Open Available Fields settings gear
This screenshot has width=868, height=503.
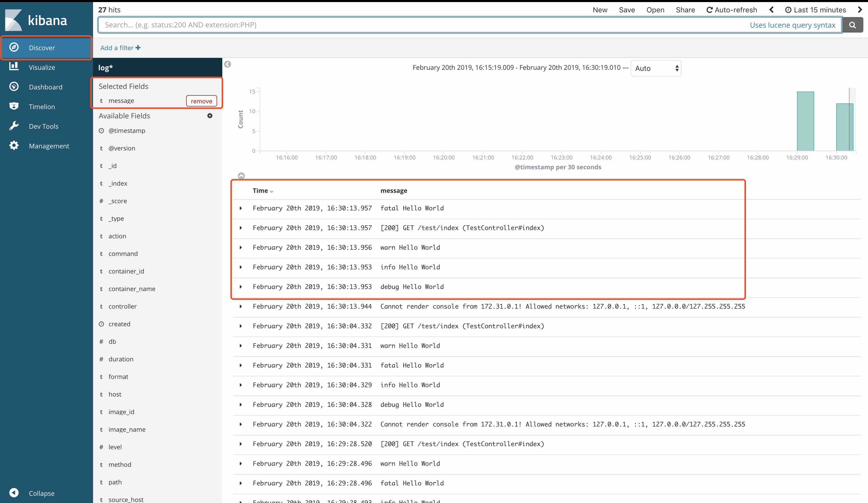tap(210, 116)
